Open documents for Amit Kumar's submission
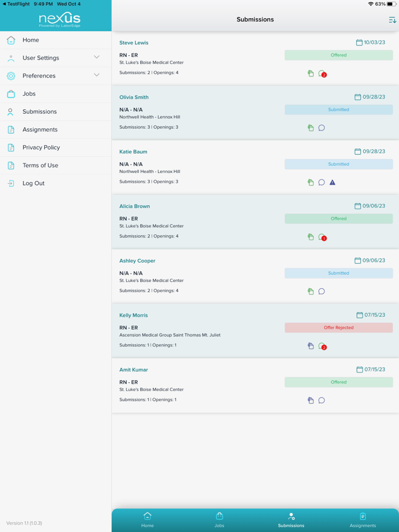Screen dimensions: 399x532 click(x=310, y=400)
